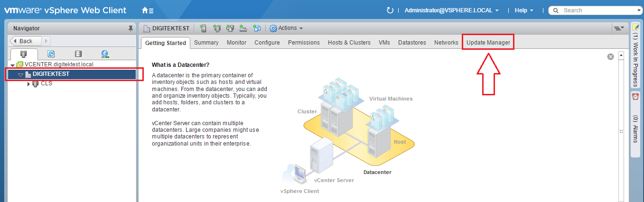Switch to the Permissions tab

tap(304, 43)
